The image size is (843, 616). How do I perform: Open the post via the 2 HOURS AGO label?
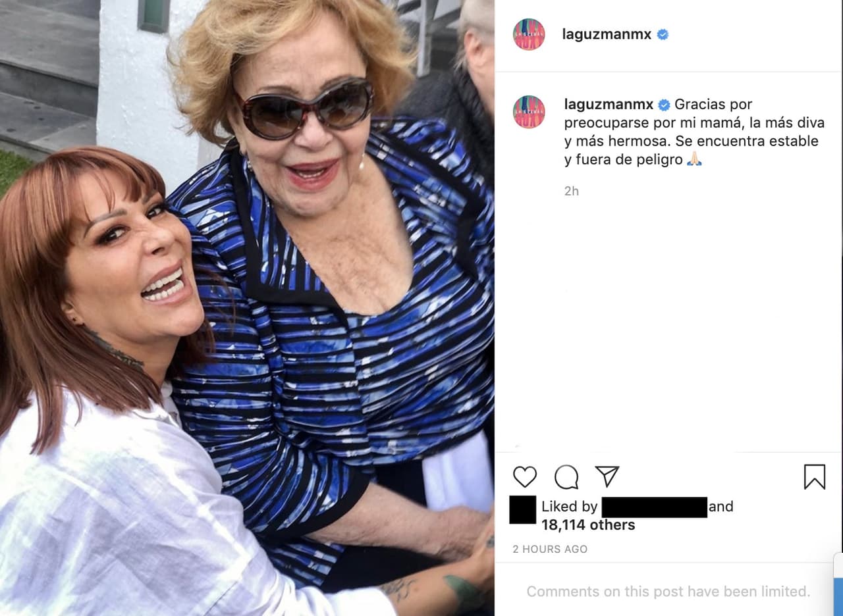coord(550,548)
